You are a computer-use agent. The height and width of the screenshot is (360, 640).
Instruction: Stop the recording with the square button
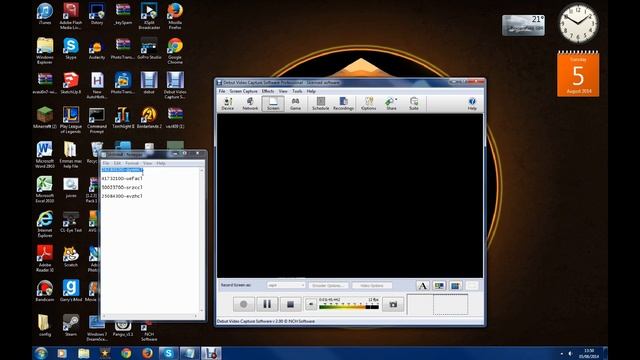click(x=290, y=304)
